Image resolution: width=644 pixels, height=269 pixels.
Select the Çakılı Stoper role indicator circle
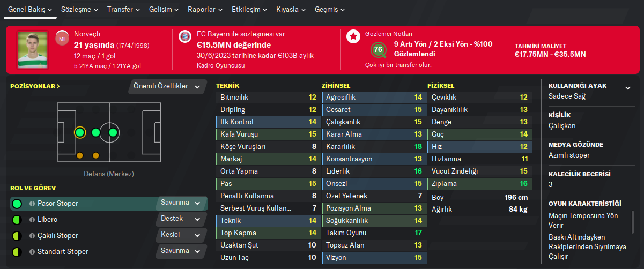(17, 236)
